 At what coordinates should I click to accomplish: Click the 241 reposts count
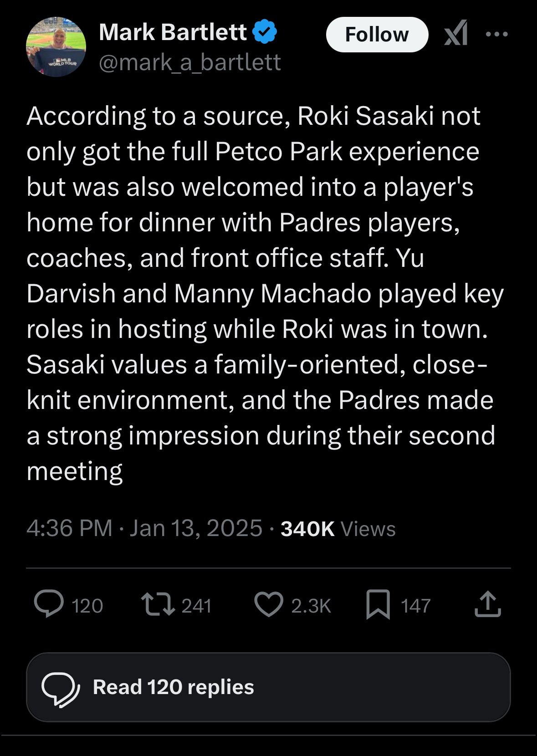196,606
